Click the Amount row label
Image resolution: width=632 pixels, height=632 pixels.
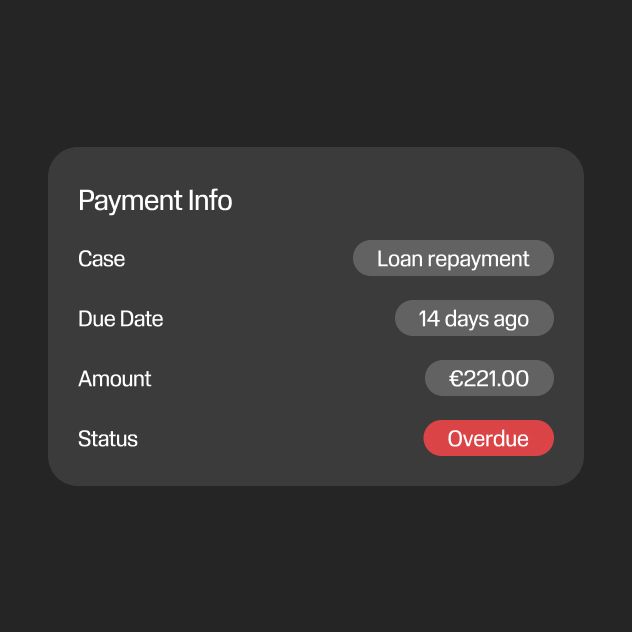tap(115, 378)
